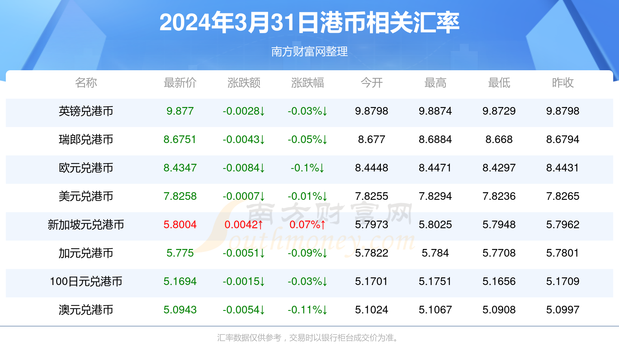The height and width of the screenshot is (364, 619).
Task: Click the row name 新加坡元兑港币
Action: point(86,225)
